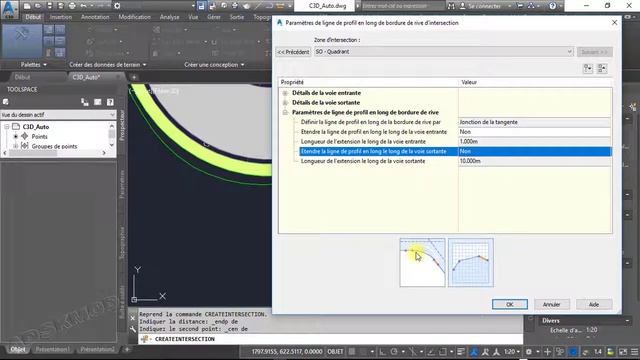Image resolution: width=640 pixels, height=360 pixels.
Task: Toggle the blue annotation visibility icon
Action: coord(474,351)
